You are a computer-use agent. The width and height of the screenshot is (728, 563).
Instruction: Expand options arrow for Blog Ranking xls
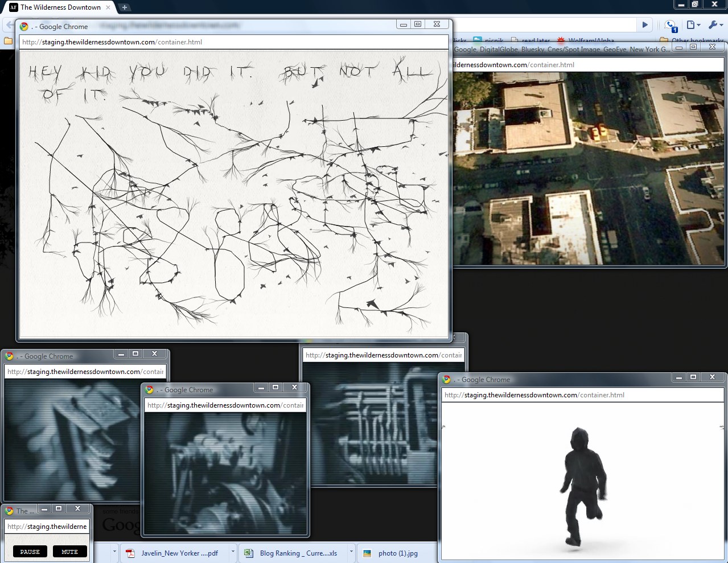pos(351,552)
